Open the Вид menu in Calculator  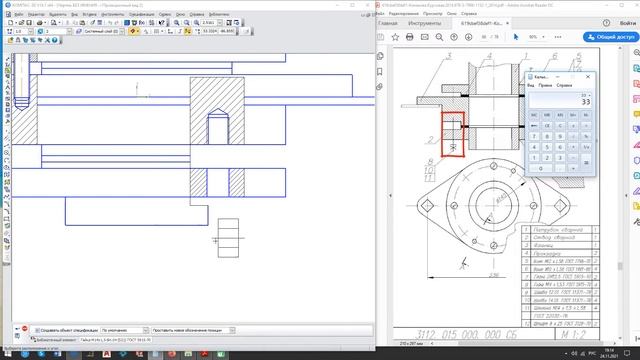[x=531, y=85]
